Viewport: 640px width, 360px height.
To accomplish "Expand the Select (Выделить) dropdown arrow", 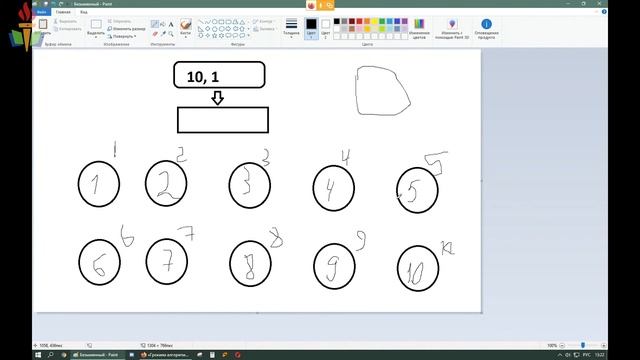I will click(x=96, y=37).
